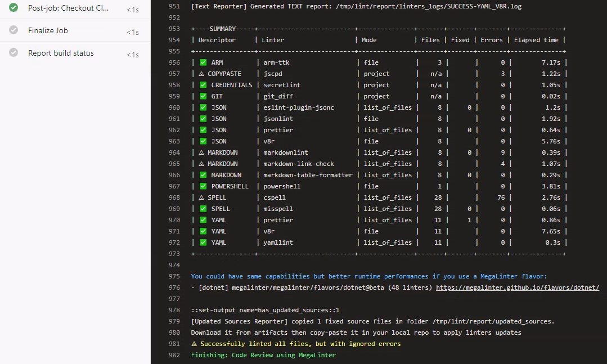Click the warning icon on the COPYPASTE row
This screenshot has height=364, width=607.
tap(203, 73)
